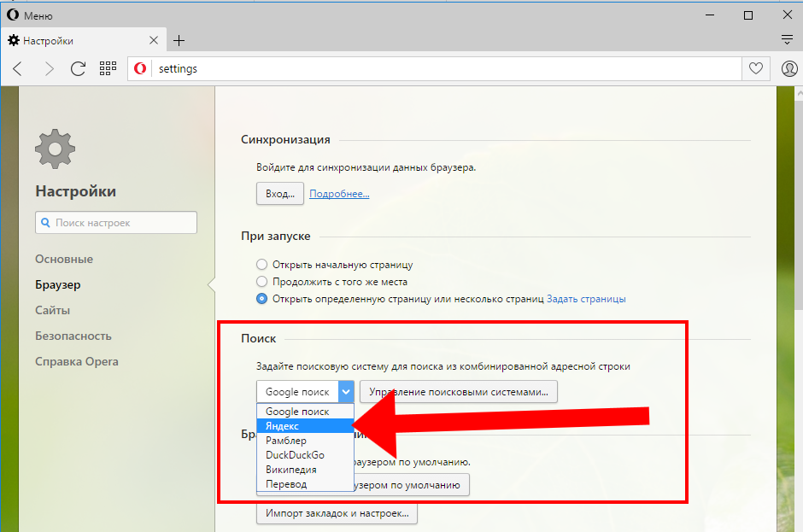
Task: Select Открыть определенную страницу radio option
Action: [x=262, y=299]
